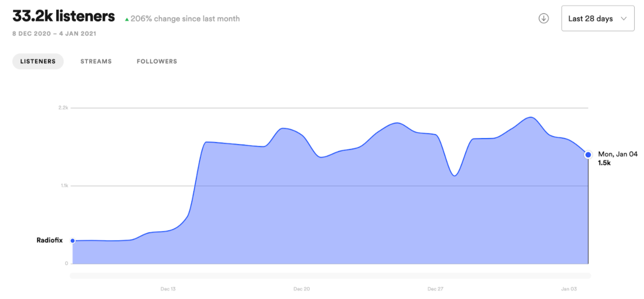The width and height of the screenshot is (644, 299).
Task: Click the horizontal range bar below the chart
Action: click(330, 276)
